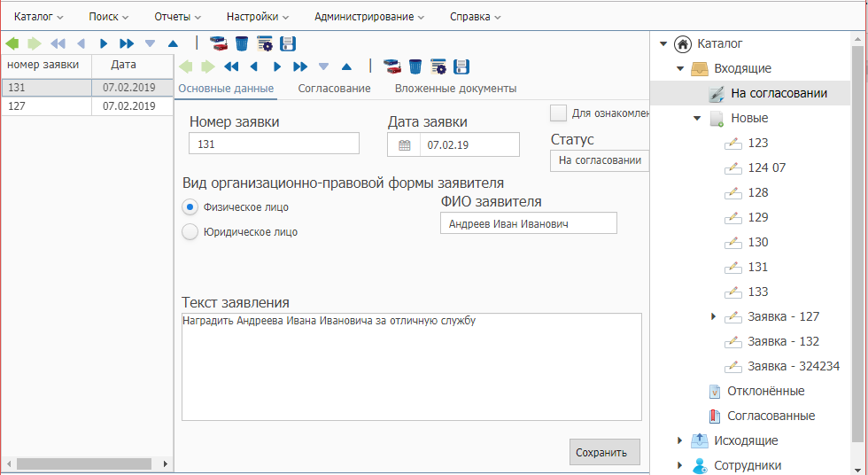This screenshot has width=868, height=475.
Task: Select tree item Заявка - 324234
Action: (794, 366)
